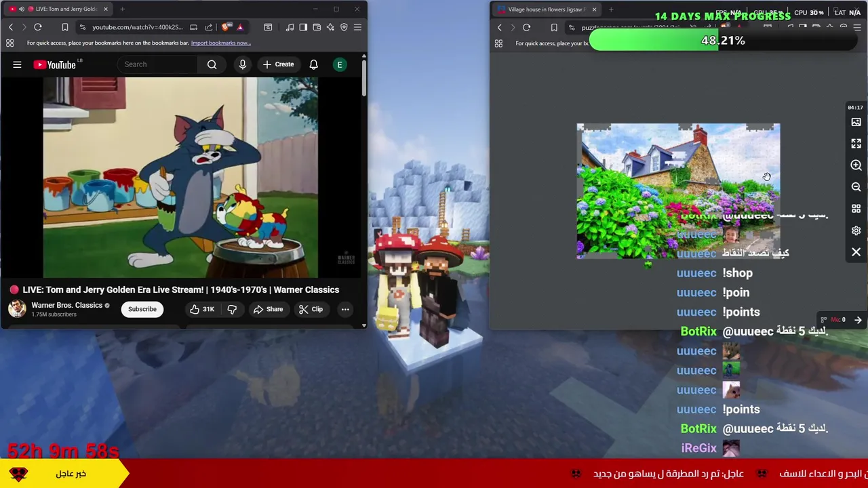The height and width of the screenshot is (488, 868).
Task: Click the YouTube logo
Action: (54, 64)
